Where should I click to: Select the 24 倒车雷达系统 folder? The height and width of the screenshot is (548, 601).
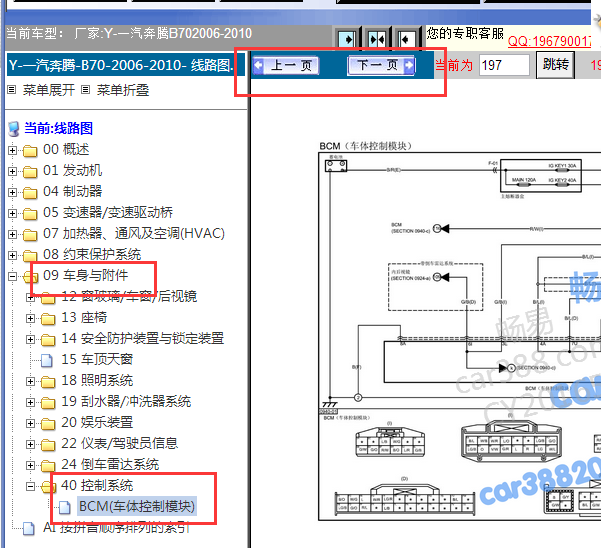(x=110, y=464)
